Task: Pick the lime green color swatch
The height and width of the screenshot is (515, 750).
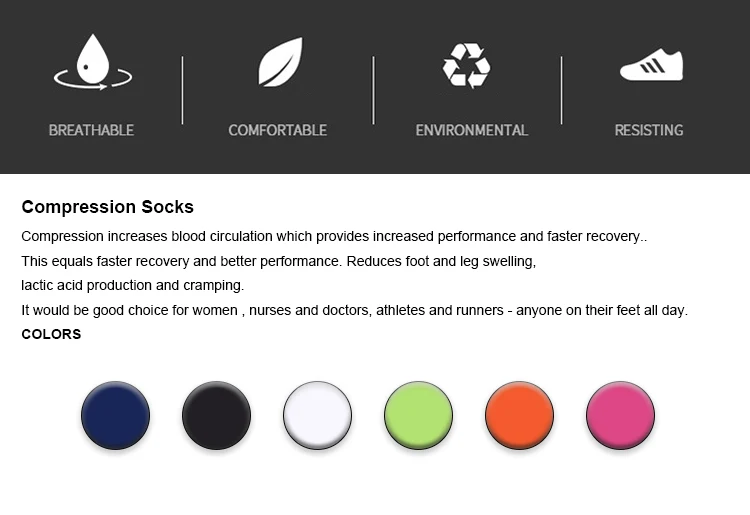Action: coord(418,415)
